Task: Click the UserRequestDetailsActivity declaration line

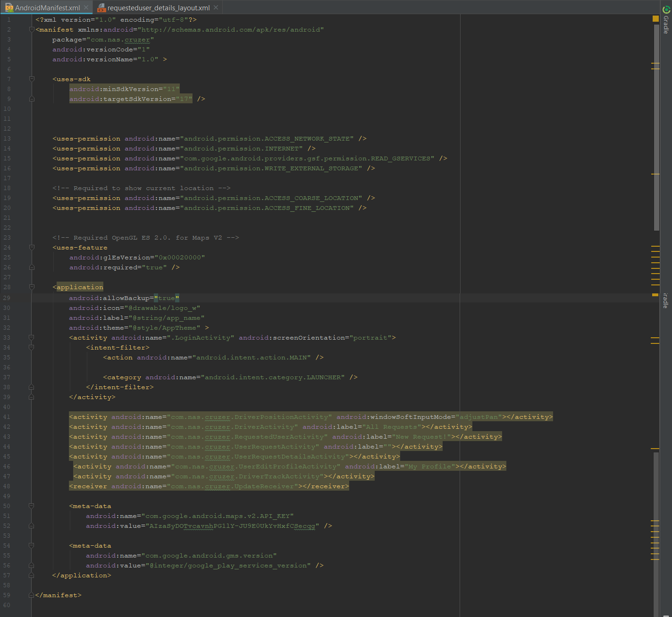Action: coord(235,456)
